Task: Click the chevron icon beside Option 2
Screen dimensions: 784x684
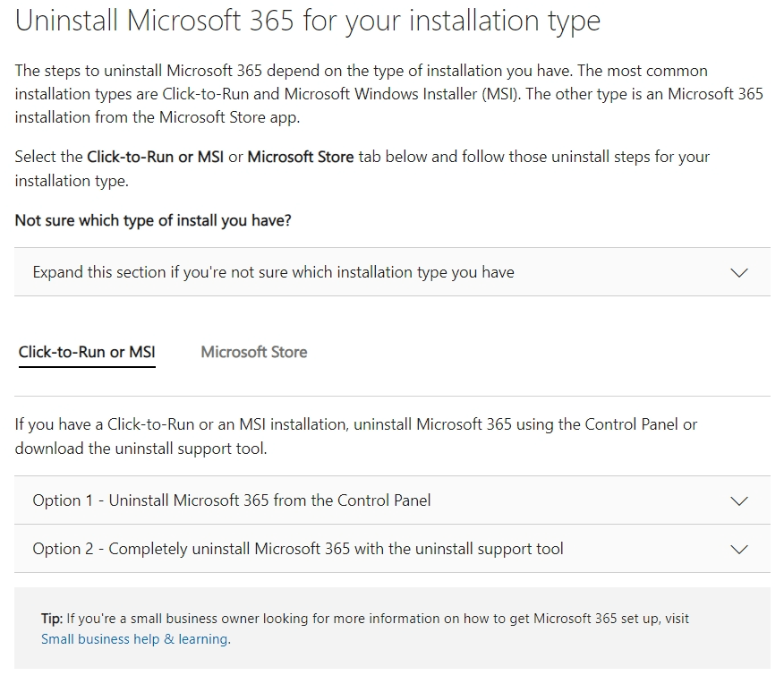Action: [739, 550]
